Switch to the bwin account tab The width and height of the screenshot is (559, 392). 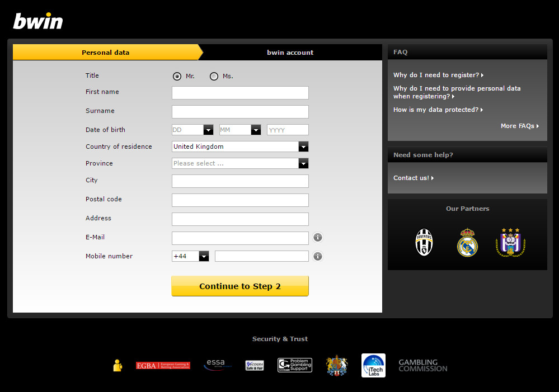(x=290, y=53)
